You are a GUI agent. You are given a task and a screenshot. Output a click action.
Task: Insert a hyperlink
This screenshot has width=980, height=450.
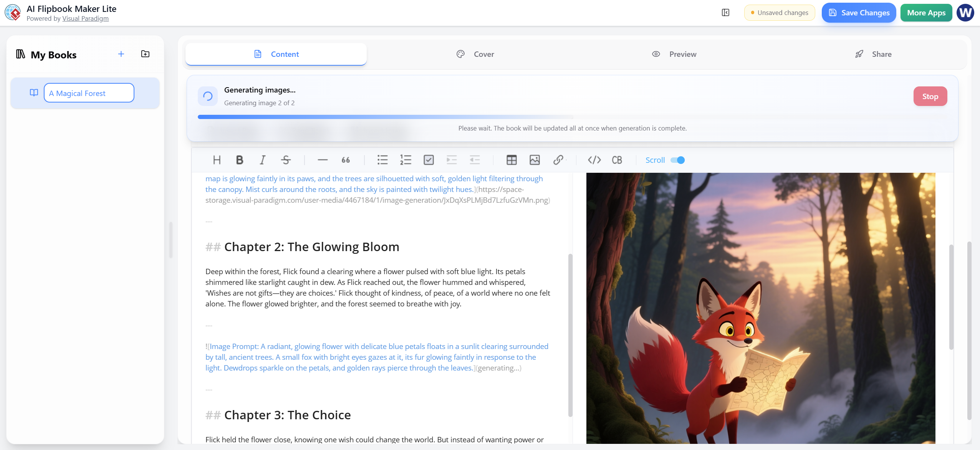559,160
